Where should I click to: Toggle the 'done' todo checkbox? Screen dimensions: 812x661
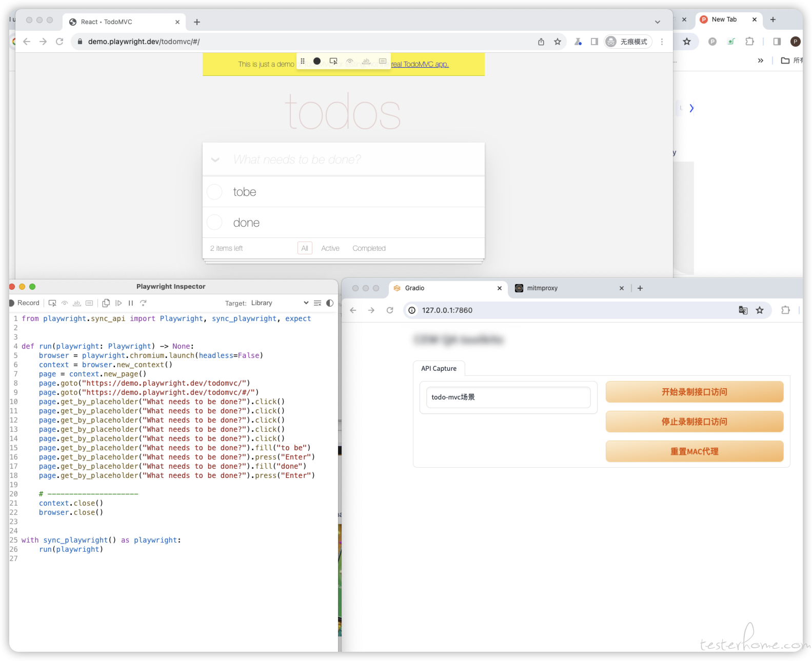point(214,223)
